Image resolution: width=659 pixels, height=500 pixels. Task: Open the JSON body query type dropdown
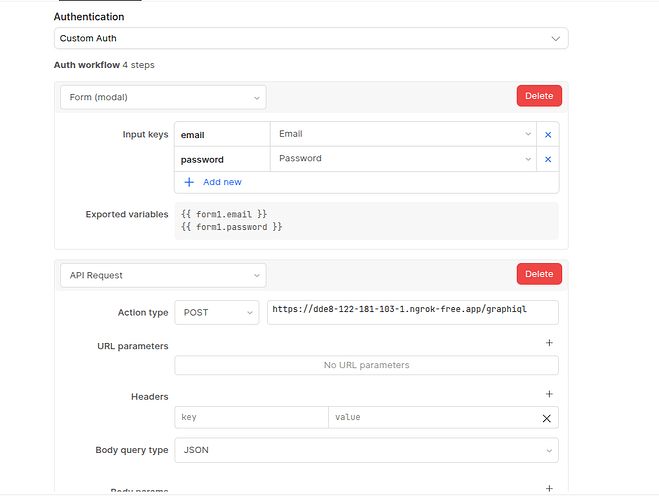click(366, 450)
